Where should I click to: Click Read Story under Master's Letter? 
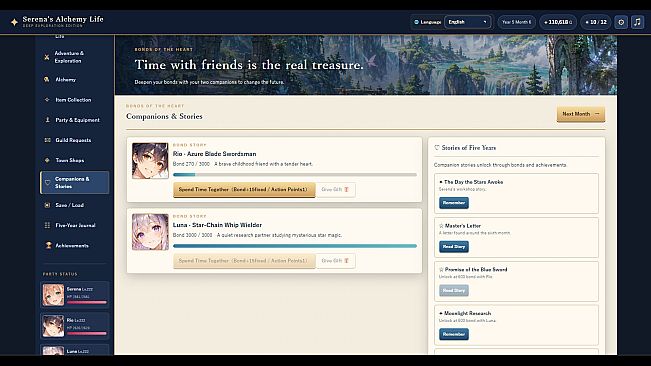pos(454,247)
